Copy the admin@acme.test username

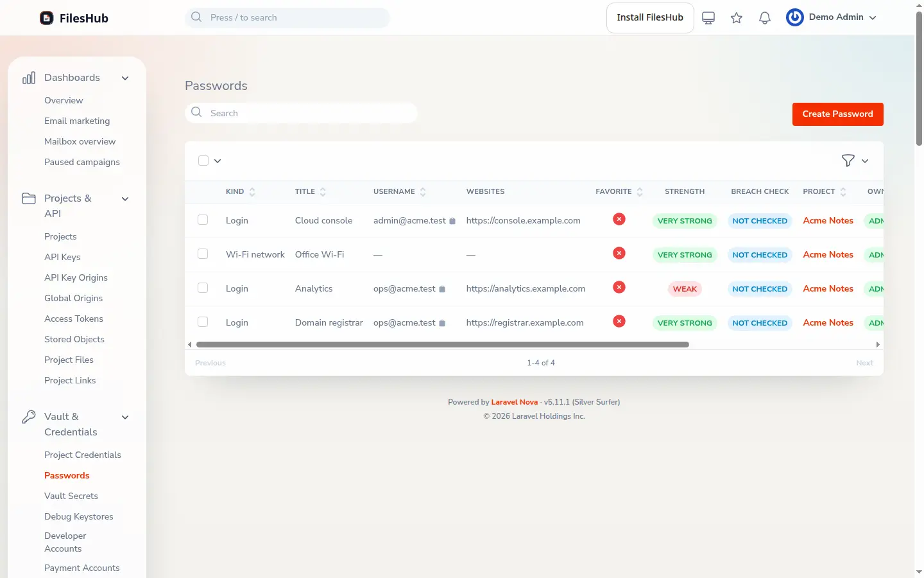click(452, 221)
